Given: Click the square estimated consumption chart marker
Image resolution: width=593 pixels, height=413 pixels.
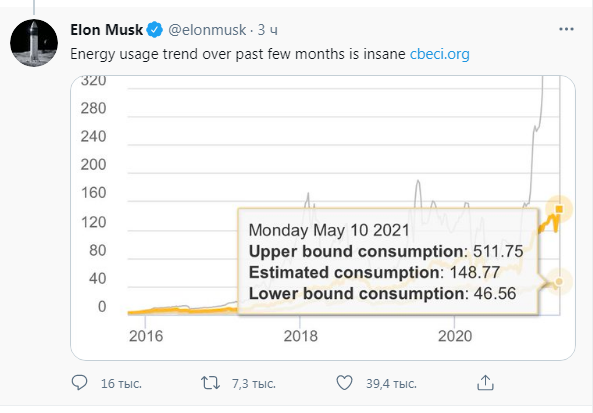Looking at the screenshot, I should tap(559, 209).
